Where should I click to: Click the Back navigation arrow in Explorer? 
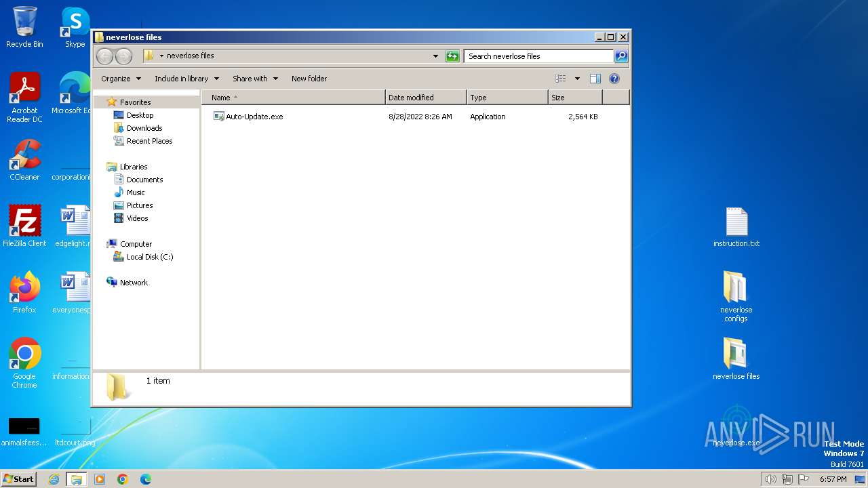tap(105, 56)
